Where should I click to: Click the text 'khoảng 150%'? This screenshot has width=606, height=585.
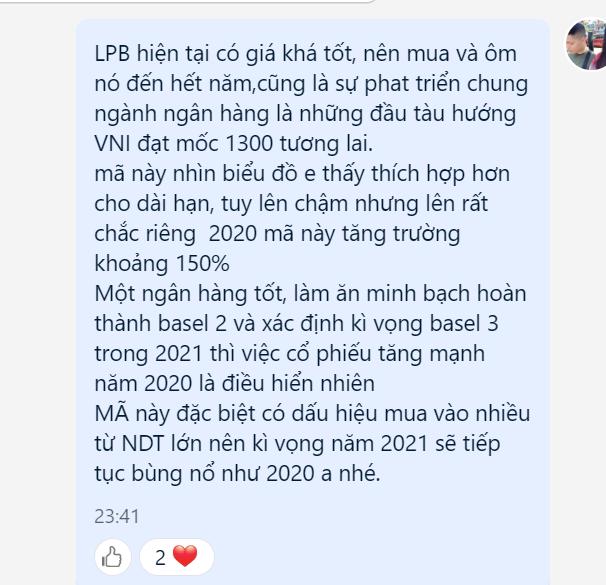pyautogui.click(x=162, y=264)
